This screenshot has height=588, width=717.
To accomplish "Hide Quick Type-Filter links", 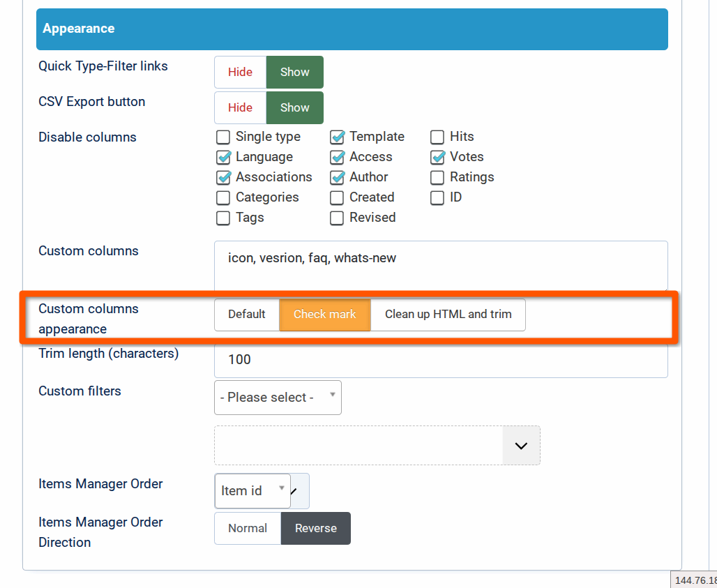I will point(240,72).
